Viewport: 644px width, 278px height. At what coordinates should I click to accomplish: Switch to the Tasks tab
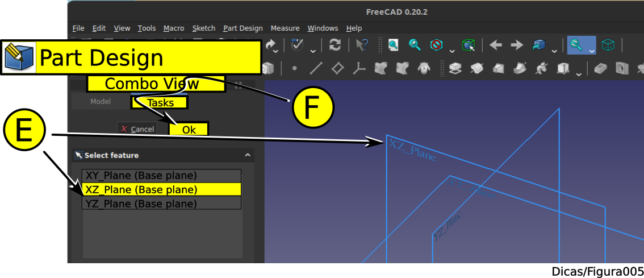coord(160,102)
